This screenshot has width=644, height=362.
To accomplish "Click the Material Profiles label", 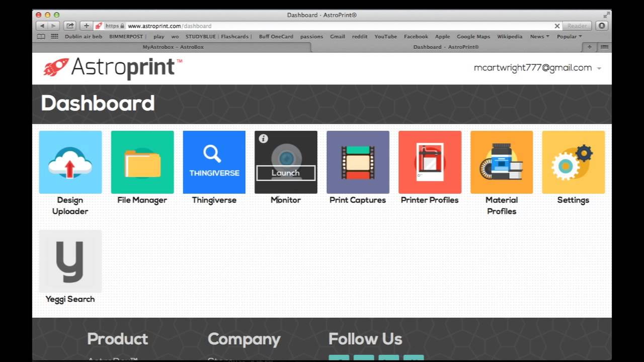I will (x=502, y=206).
